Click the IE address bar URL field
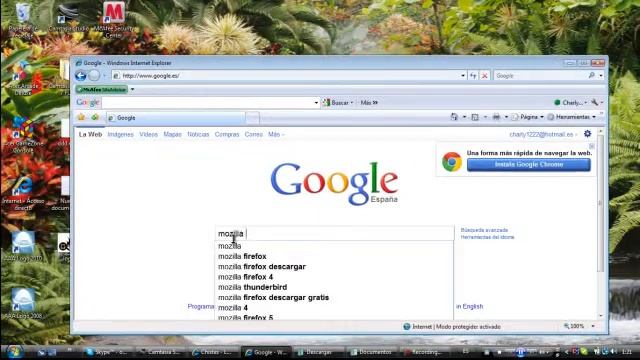This screenshot has height=360, width=640. [x=286, y=76]
